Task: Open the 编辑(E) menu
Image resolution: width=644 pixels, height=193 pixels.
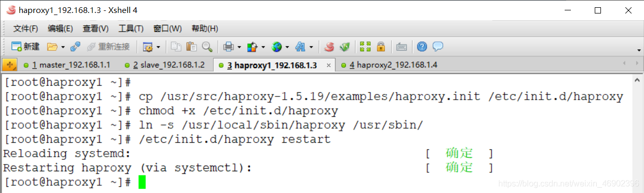Action: (60, 29)
